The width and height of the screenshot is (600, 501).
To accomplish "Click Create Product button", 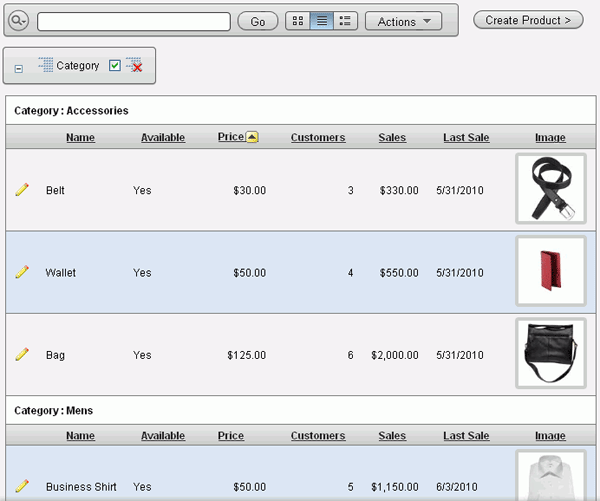I will click(x=528, y=20).
